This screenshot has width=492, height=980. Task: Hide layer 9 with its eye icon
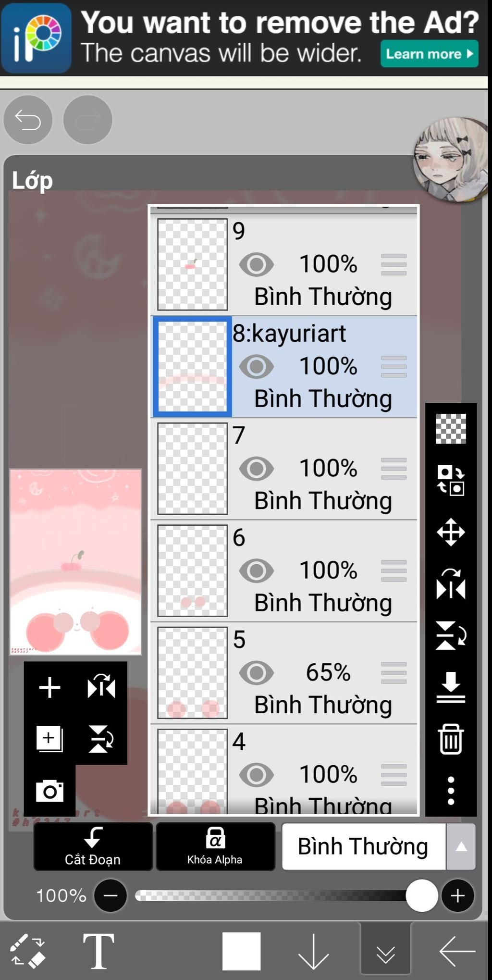(257, 264)
